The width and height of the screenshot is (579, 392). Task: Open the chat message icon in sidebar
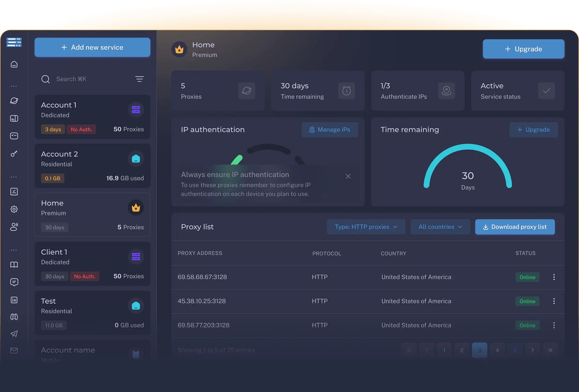click(14, 282)
